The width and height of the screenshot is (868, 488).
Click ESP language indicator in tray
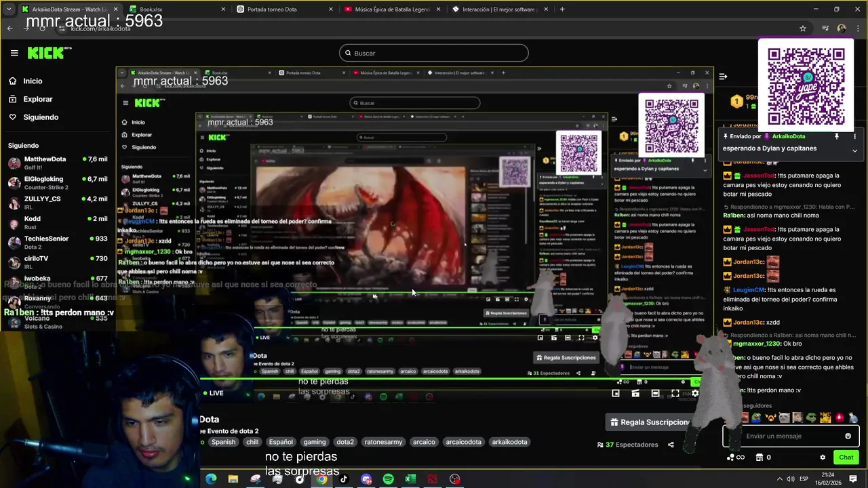(x=804, y=479)
